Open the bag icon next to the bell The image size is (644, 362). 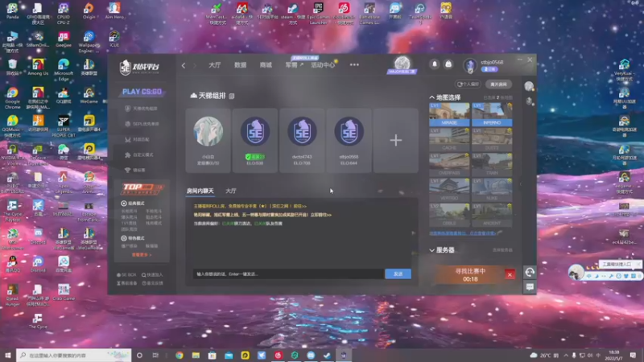(x=448, y=64)
